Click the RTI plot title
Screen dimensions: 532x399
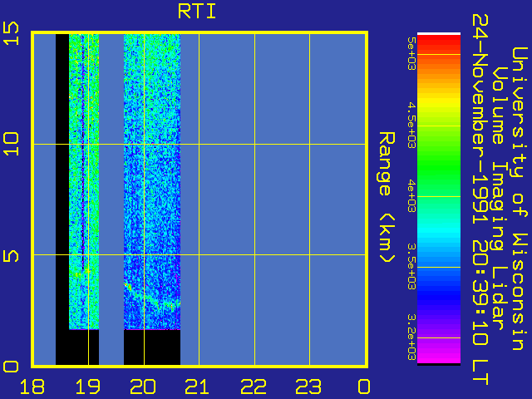click(197, 12)
